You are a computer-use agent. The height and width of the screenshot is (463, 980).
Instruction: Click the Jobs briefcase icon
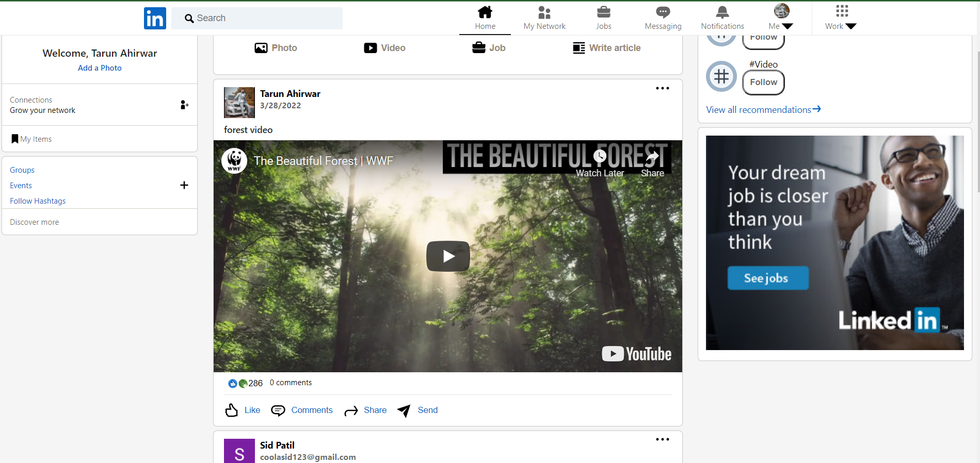[603, 12]
